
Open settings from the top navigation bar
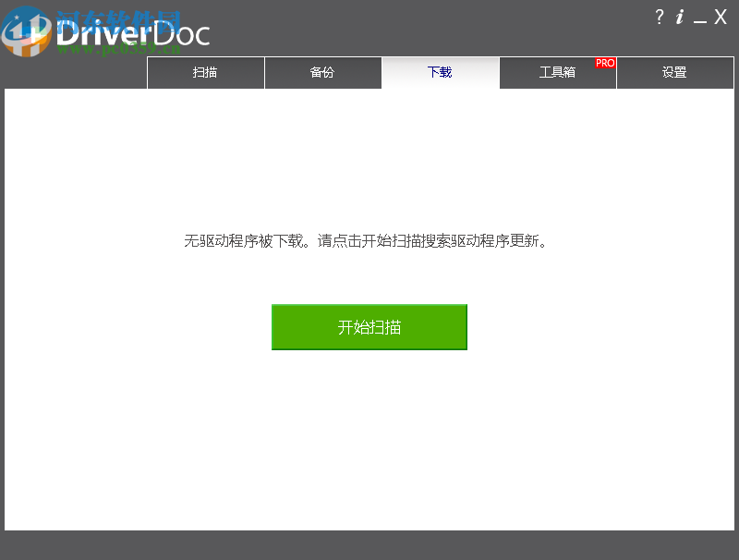point(675,73)
